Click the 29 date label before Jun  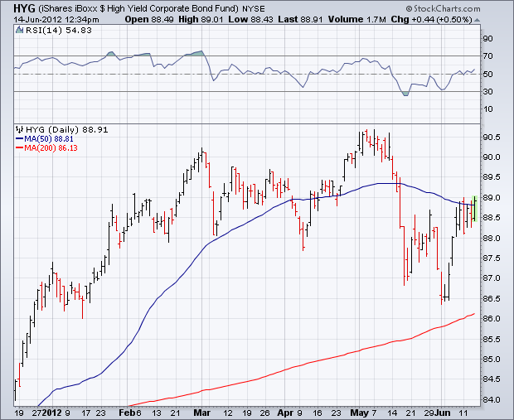[x=430, y=413]
